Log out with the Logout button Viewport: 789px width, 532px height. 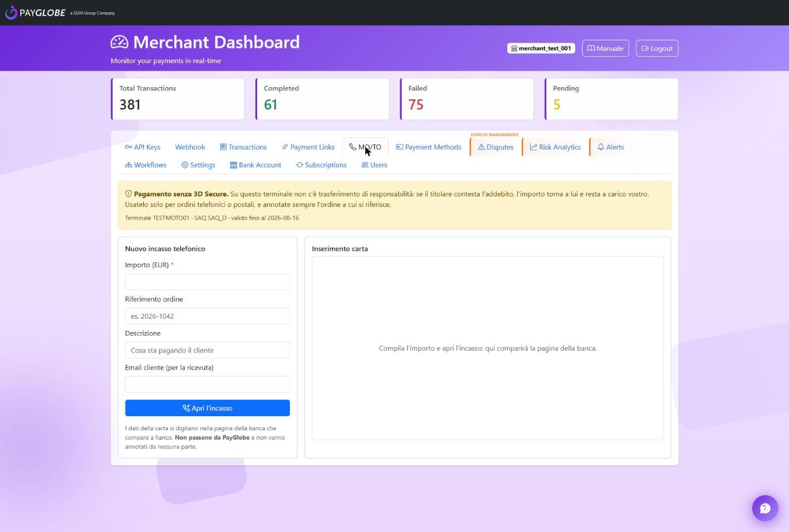[x=657, y=49]
